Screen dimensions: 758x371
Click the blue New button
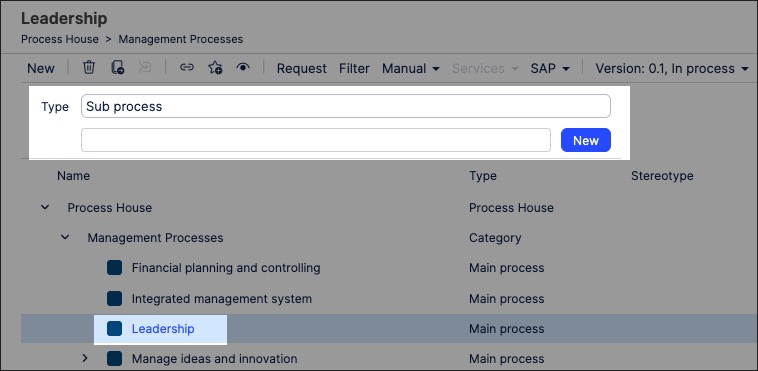click(x=586, y=140)
